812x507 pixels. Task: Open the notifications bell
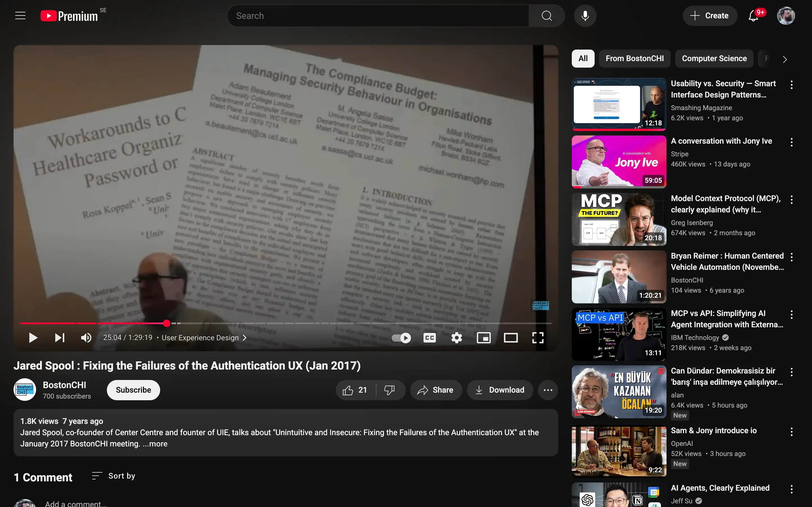(x=753, y=16)
